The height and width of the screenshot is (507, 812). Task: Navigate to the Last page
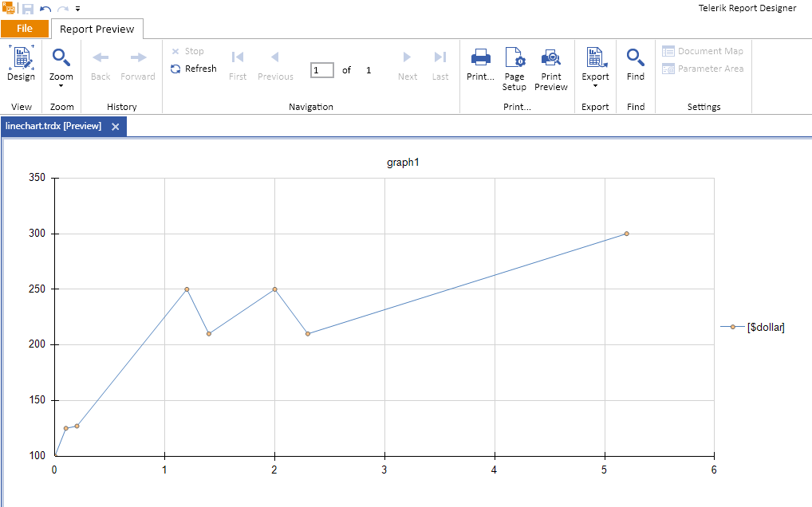coord(440,64)
